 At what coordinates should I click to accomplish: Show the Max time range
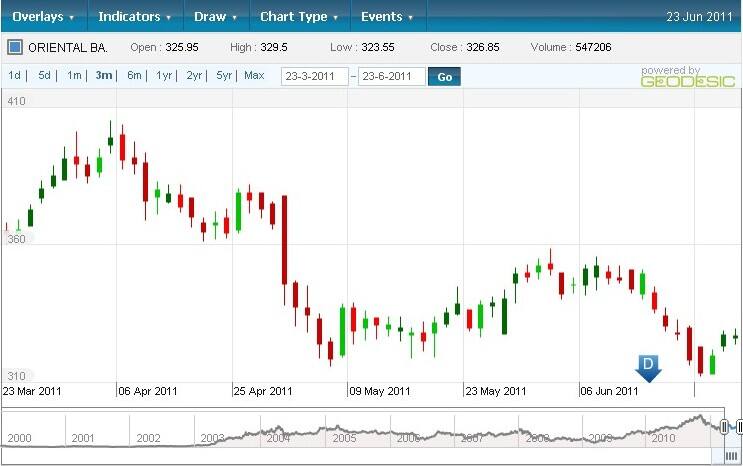point(254,76)
